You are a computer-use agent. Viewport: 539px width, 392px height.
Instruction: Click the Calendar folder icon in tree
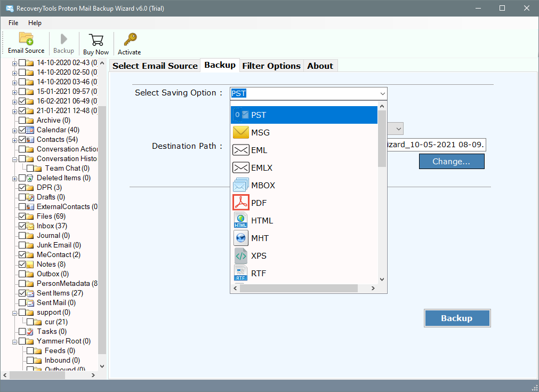click(30, 130)
